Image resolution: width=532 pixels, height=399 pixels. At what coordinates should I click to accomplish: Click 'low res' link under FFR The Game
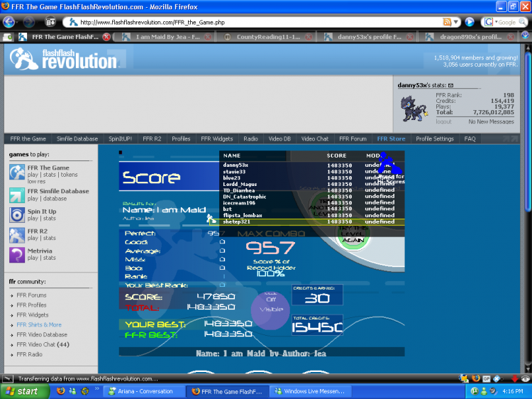click(36, 181)
